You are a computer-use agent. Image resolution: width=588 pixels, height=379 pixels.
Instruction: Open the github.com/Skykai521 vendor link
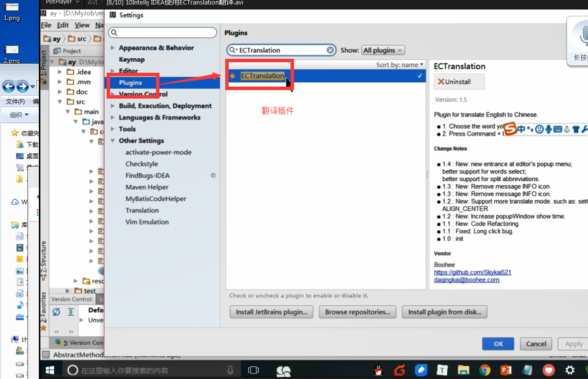click(x=472, y=272)
